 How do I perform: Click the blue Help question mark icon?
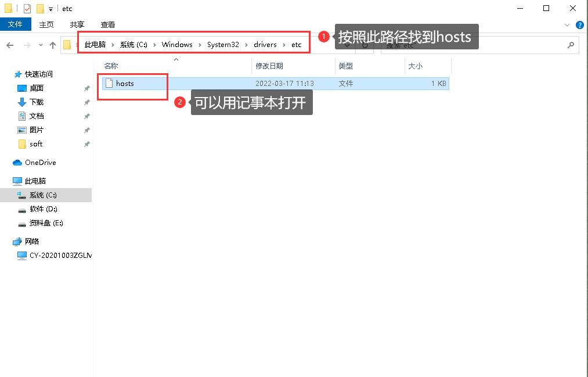(579, 25)
